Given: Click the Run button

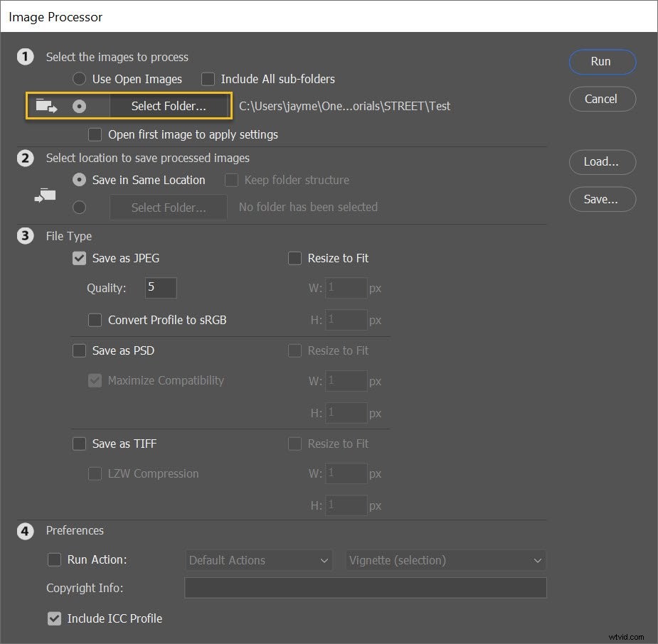Looking at the screenshot, I should (x=602, y=62).
